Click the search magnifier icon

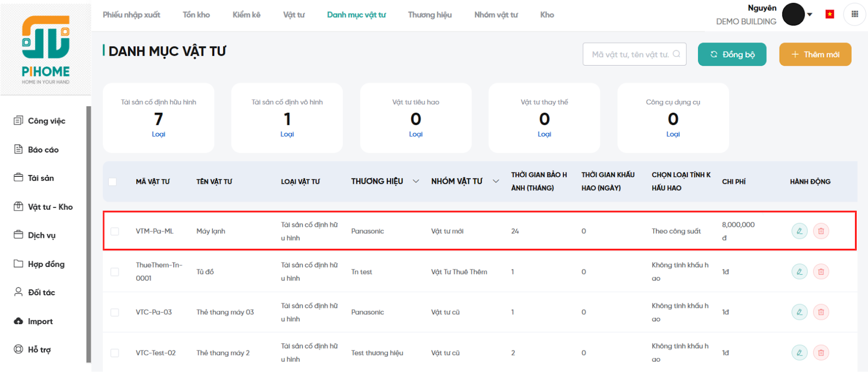[676, 54]
